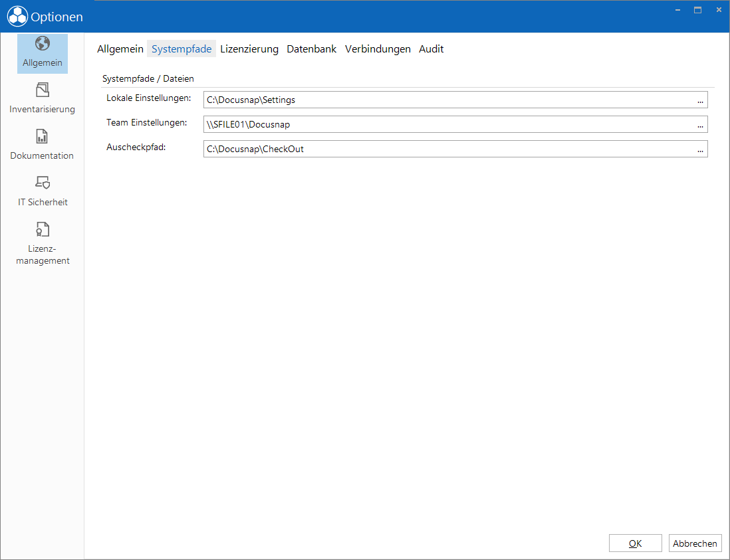Open the Inventarisierung sidebar icon

click(43, 90)
